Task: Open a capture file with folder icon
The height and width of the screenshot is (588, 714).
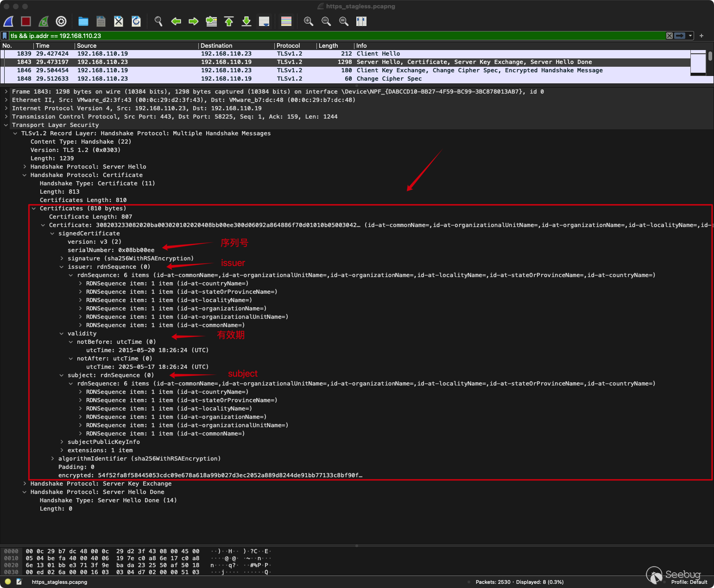Action: click(83, 21)
